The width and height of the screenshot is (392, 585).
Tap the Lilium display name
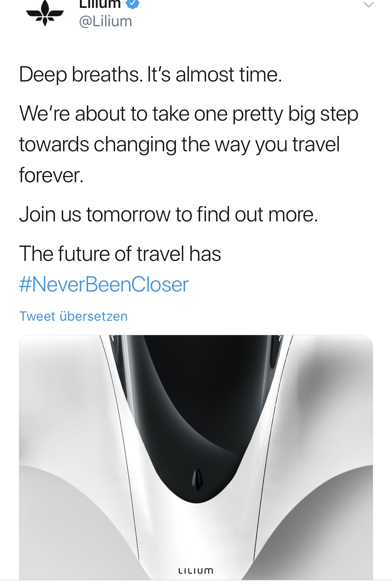pyautogui.click(x=100, y=4)
